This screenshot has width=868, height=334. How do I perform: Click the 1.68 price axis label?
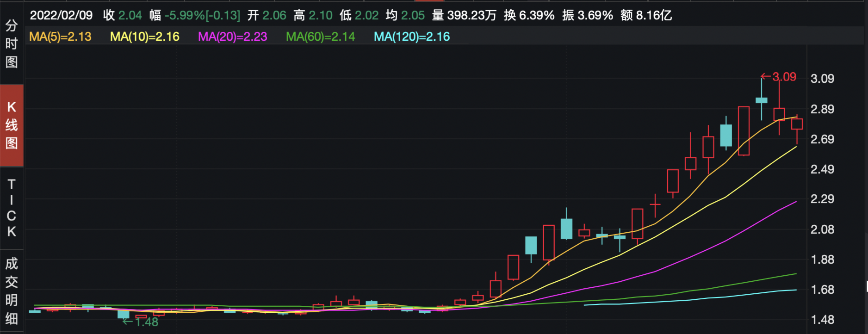pos(822,290)
